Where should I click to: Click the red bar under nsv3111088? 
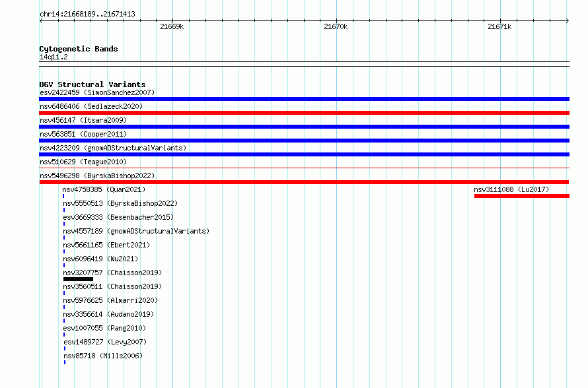(x=522, y=196)
